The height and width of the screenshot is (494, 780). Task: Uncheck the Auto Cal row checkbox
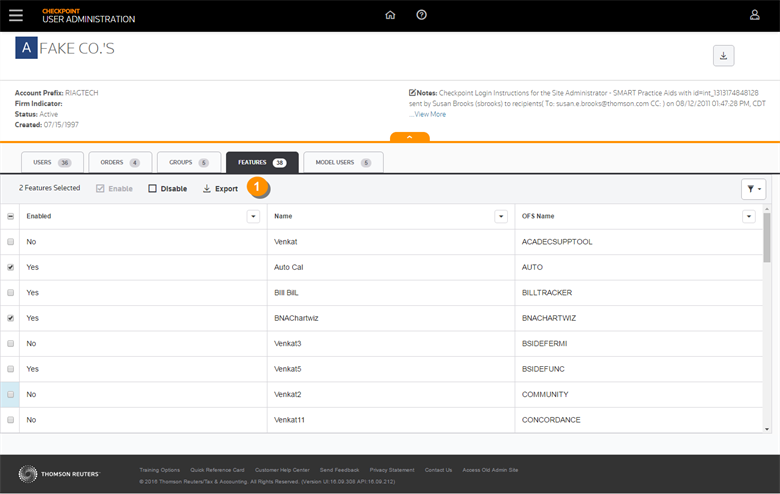coord(11,267)
